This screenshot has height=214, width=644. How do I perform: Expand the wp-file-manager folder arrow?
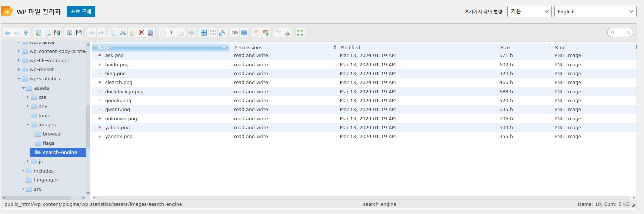19,60
